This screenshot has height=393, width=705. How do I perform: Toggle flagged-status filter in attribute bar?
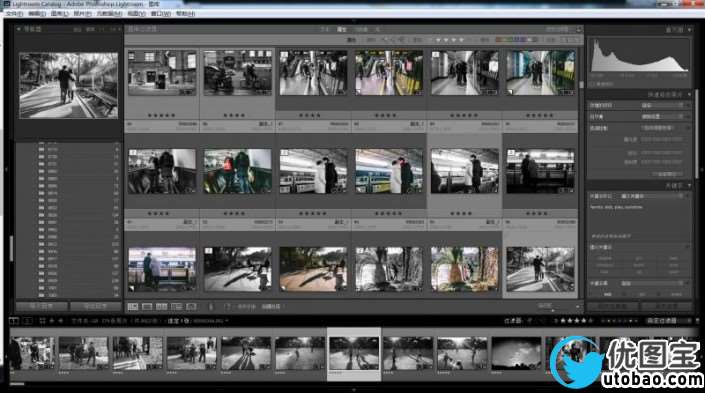tap(391, 40)
